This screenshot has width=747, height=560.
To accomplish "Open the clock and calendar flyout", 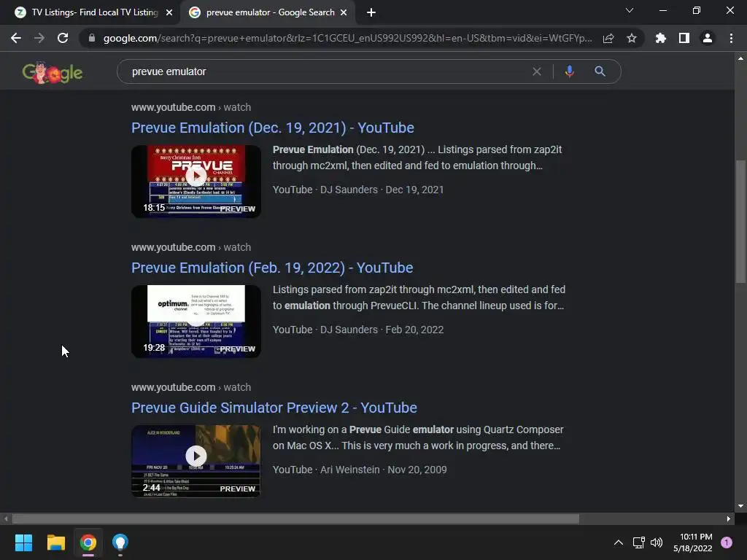I will coord(693,542).
